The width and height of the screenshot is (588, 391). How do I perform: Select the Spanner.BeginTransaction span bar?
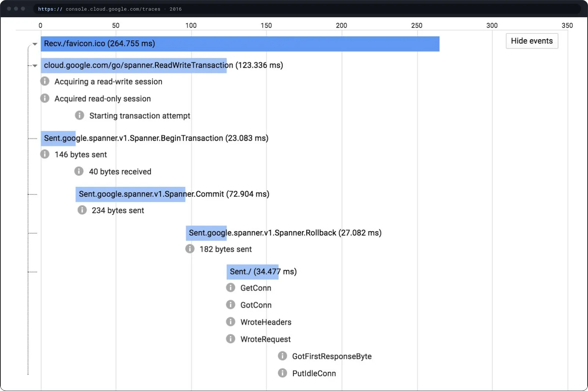(x=58, y=139)
